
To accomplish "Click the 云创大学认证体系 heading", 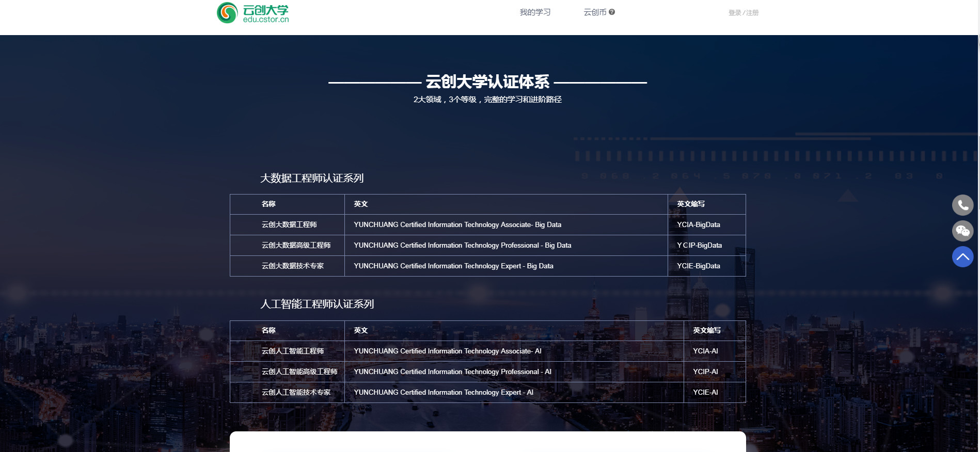I will click(487, 82).
